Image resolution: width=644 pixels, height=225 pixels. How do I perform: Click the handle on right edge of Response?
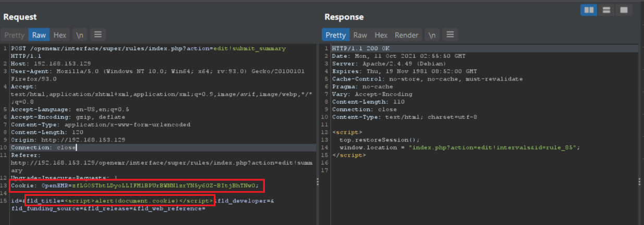pos(640,182)
